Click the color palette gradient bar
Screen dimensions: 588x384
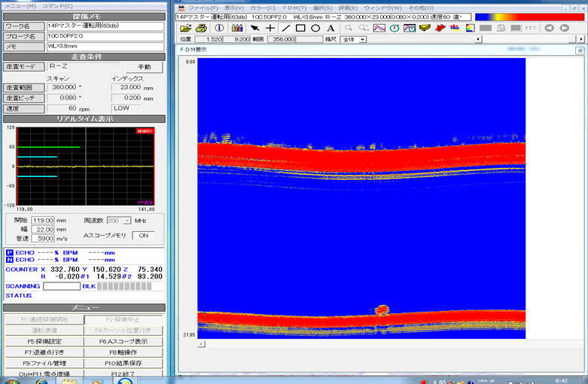[x=529, y=17]
